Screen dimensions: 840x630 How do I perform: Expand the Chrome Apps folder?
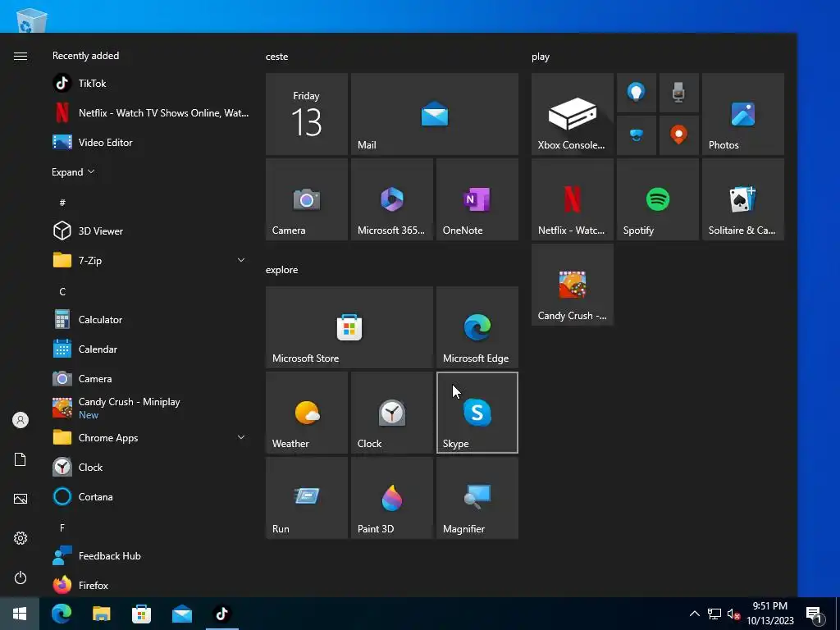150,438
